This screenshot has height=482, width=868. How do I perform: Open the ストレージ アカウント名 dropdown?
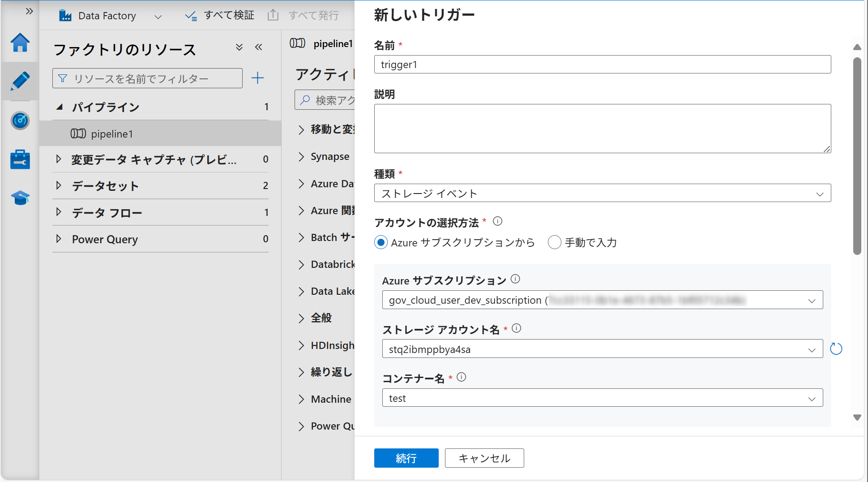coord(602,349)
